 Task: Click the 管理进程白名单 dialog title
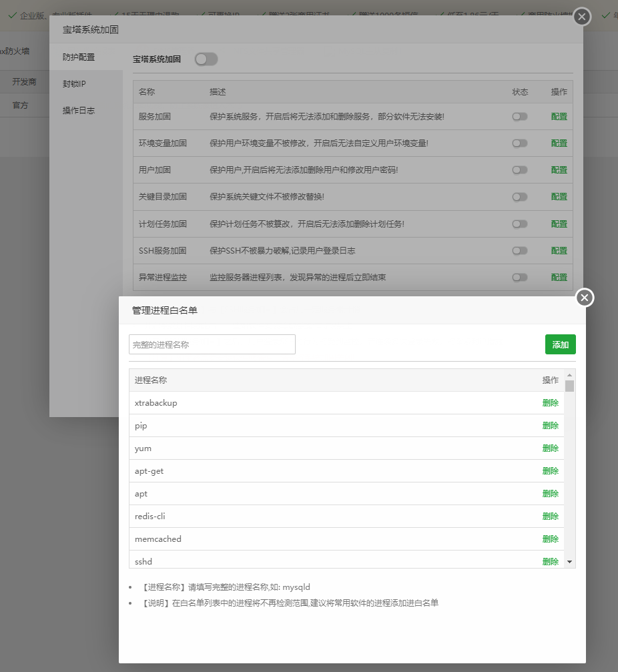coord(165,310)
